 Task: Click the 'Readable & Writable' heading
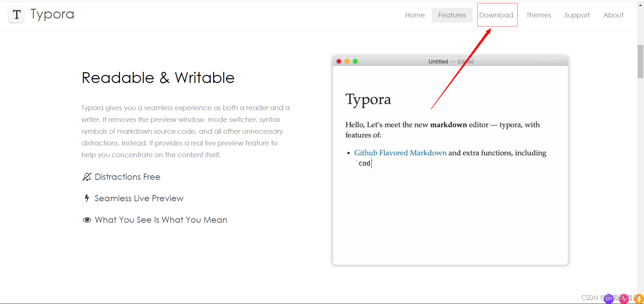click(158, 78)
